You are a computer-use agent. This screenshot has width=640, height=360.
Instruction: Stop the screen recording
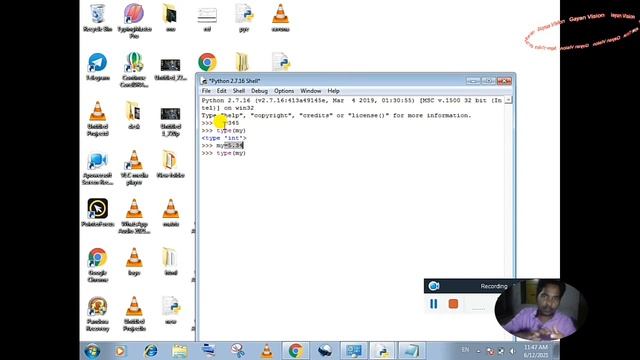[x=453, y=304]
